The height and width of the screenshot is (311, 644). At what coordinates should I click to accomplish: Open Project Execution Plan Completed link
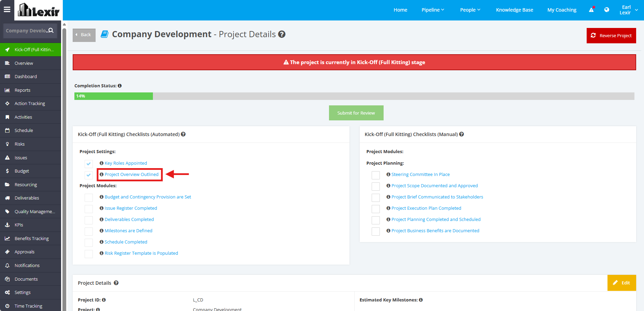pyautogui.click(x=426, y=208)
